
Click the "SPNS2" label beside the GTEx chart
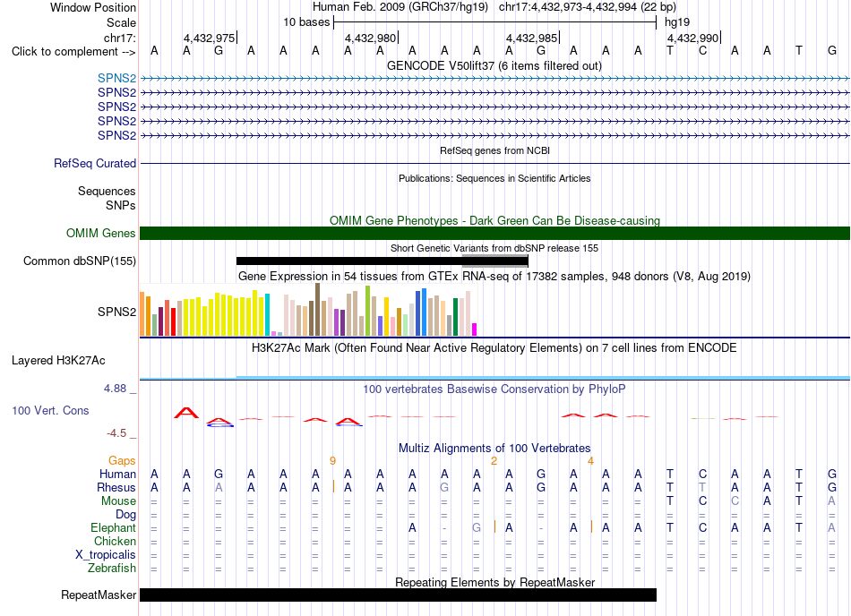tap(116, 312)
